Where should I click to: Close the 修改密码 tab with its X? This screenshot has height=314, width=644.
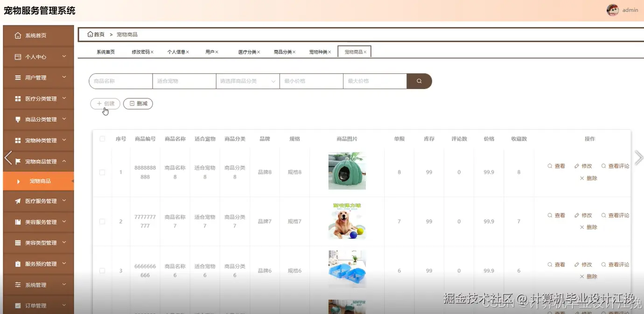click(152, 52)
